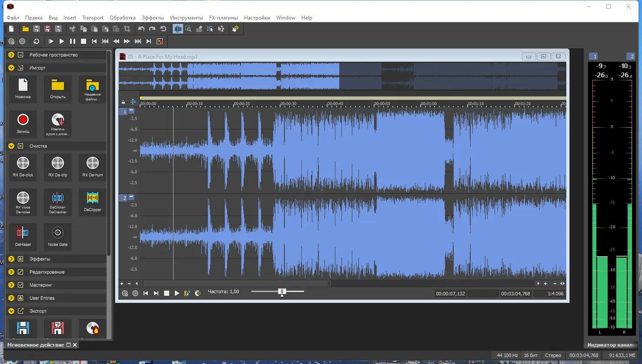Click Извлечь аудио с диска tile
Viewport: 642px width, 364px height.
(58, 124)
